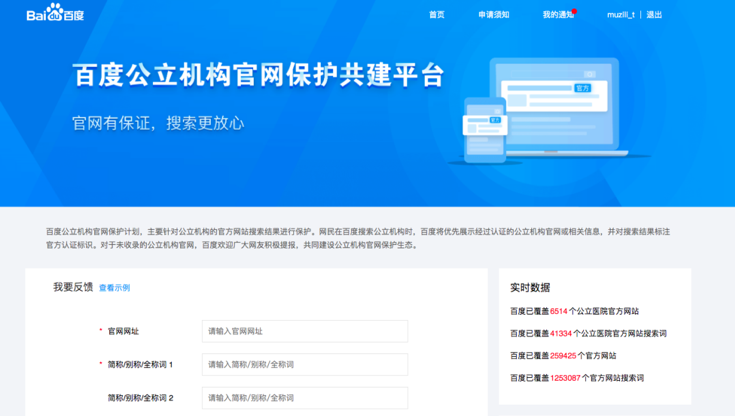This screenshot has height=416, width=735.
Task: Click the 259425 official websites statistic
Action: pos(563,355)
